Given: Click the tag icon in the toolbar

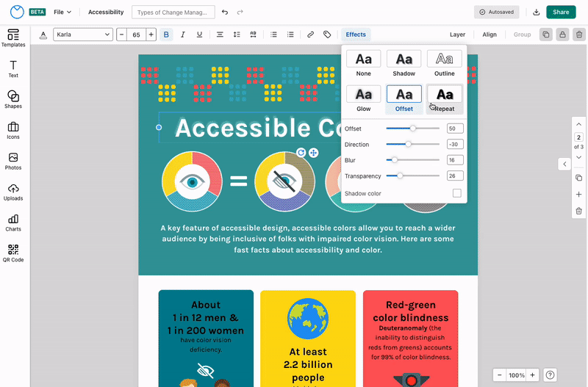Looking at the screenshot, I should pyautogui.click(x=327, y=35).
